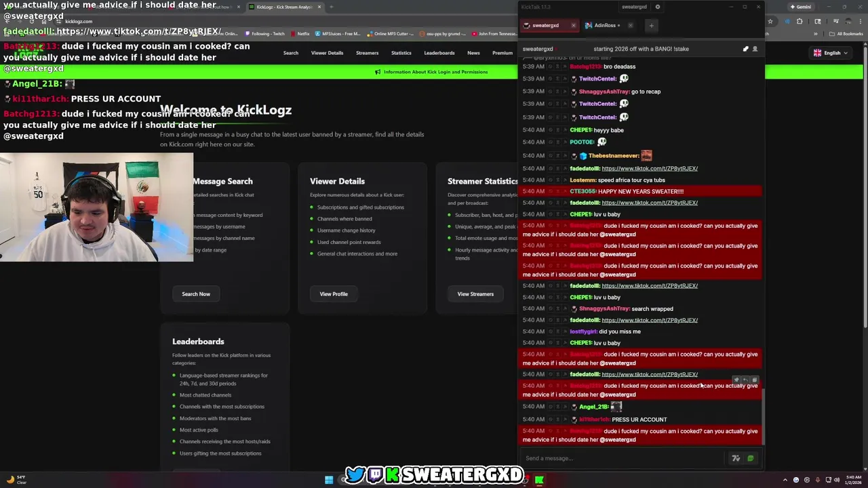This screenshot has height=488, width=868.
Task: Open Netflix bookmark
Action: (x=300, y=33)
